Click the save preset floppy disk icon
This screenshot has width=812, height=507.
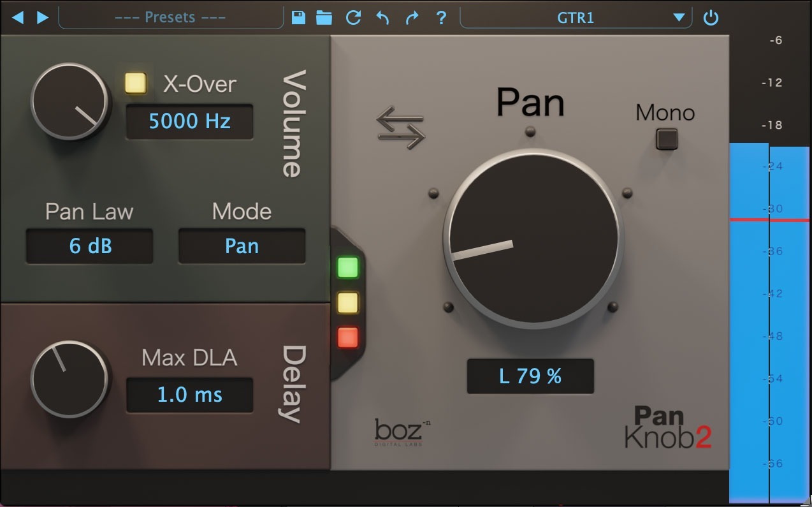click(x=297, y=17)
